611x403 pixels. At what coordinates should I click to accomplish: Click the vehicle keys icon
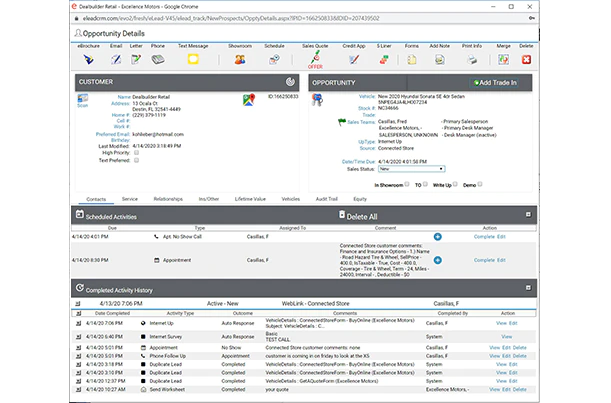click(x=317, y=100)
